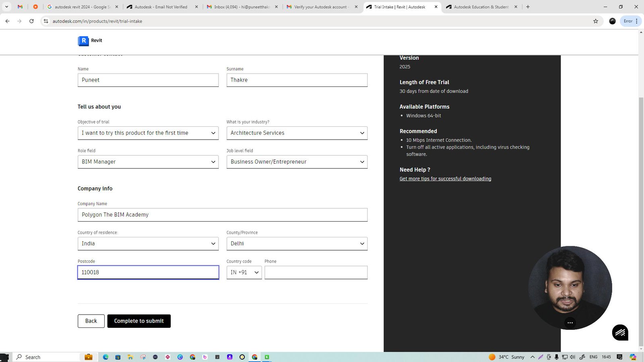The image size is (644, 362).
Task: Click the Back button on form
Action: coord(91,321)
